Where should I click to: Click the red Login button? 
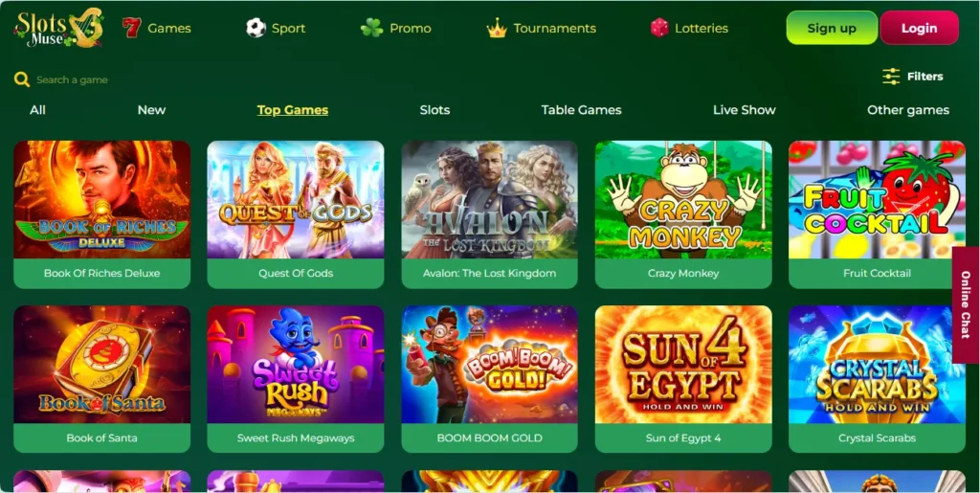pos(920,28)
